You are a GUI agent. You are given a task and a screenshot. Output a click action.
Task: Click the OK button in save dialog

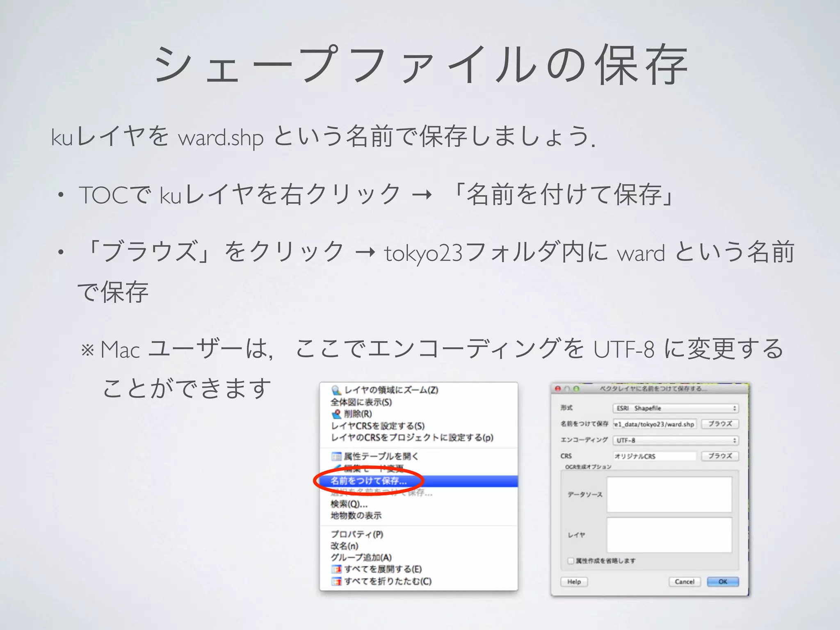click(x=723, y=582)
